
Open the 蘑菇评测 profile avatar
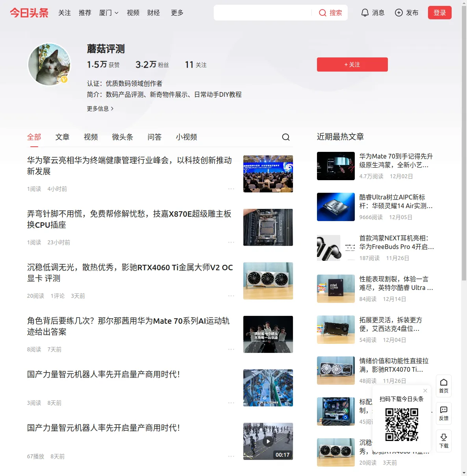click(49, 65)
